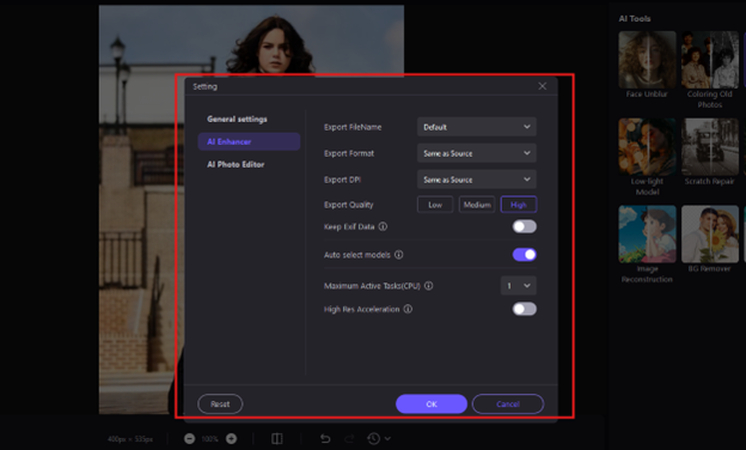
Task: Open the Export Format dropdown
Action: (x=477, y=153)
